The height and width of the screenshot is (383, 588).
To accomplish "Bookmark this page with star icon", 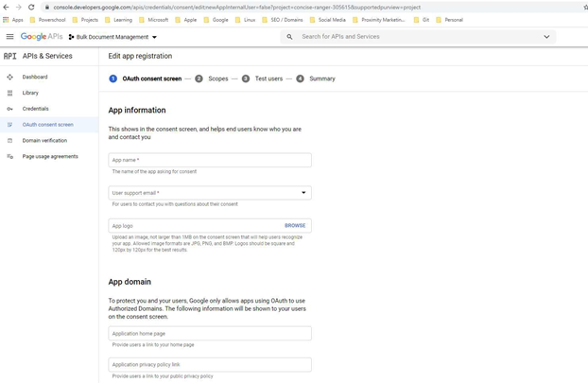I will (584, 7).
